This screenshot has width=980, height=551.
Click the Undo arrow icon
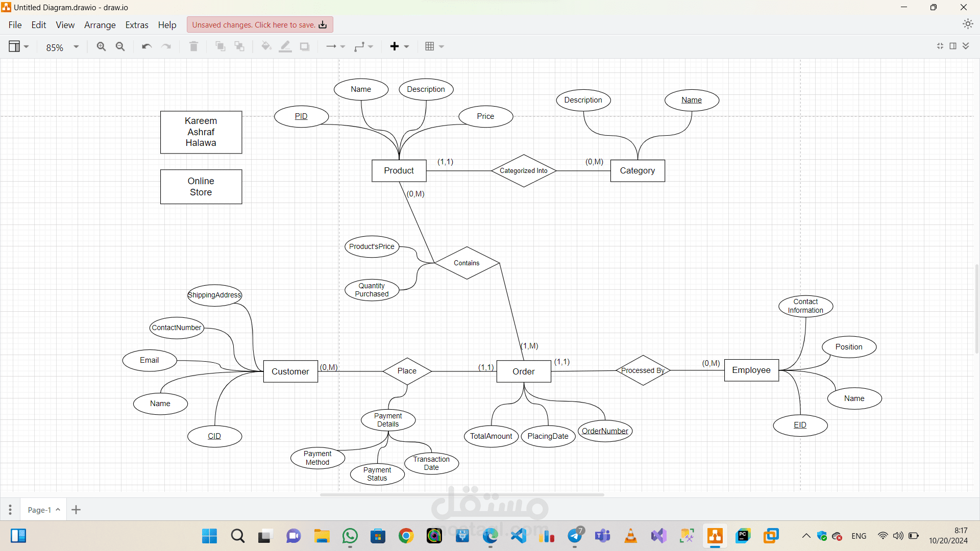pos(146,46)
